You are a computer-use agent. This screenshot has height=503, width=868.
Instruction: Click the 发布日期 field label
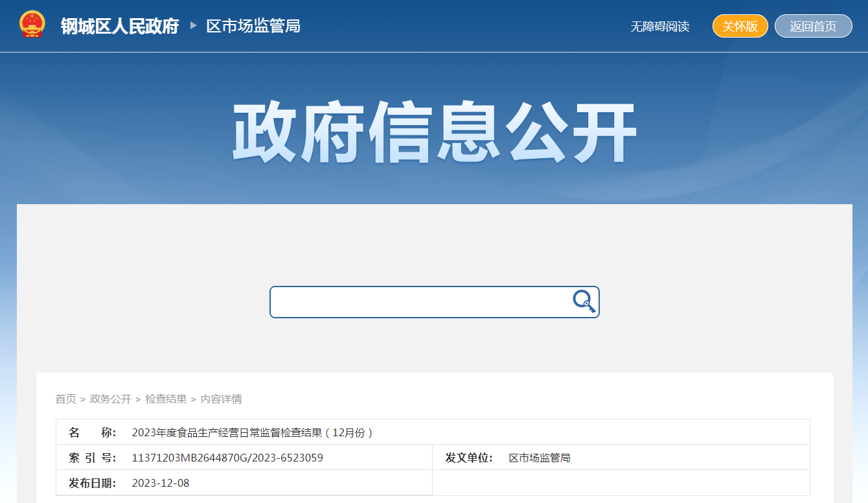click(x=93, y=483)
